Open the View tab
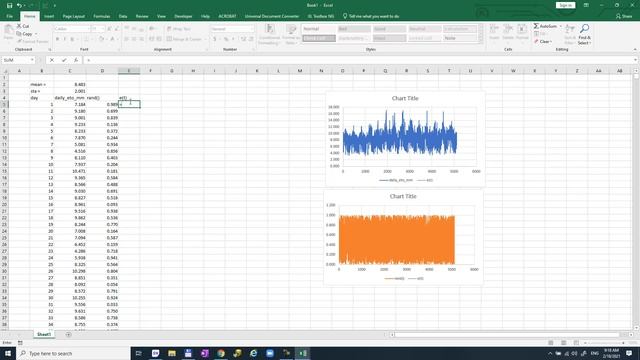 162,16
